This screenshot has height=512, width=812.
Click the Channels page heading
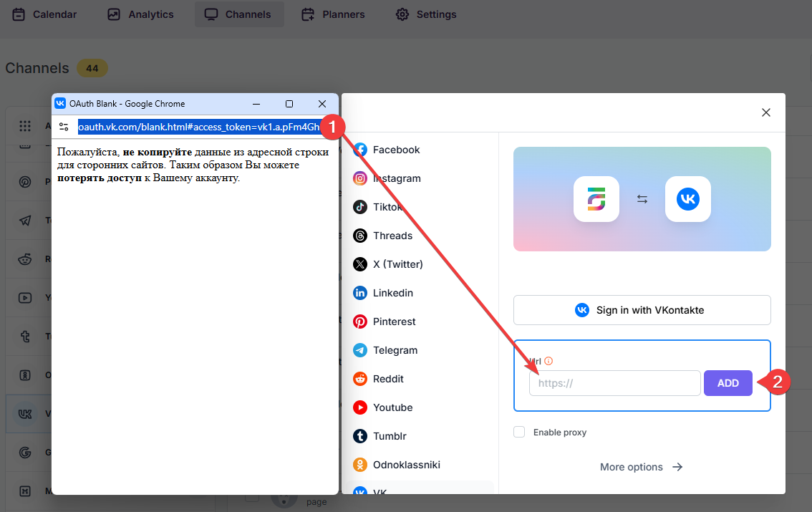37,68
